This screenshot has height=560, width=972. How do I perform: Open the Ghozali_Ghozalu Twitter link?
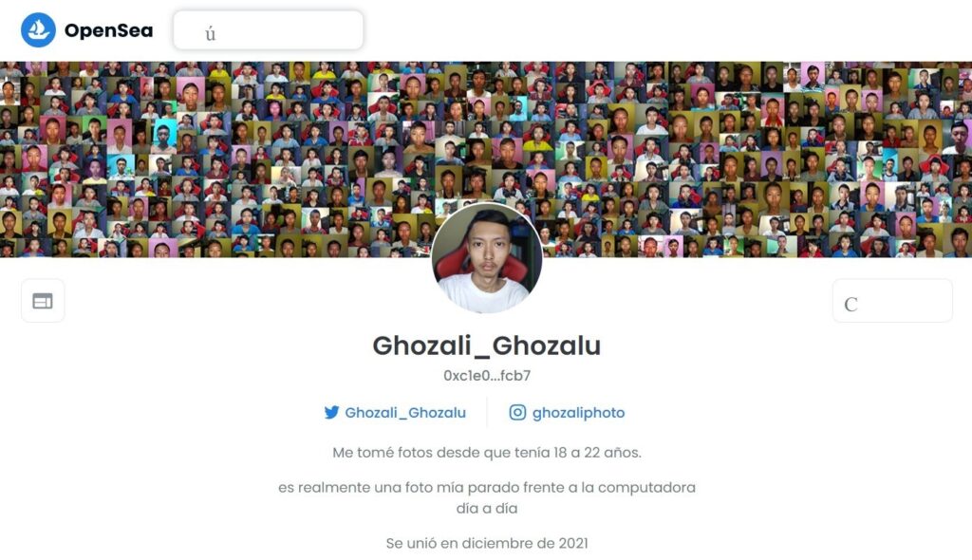click(404, 412)
